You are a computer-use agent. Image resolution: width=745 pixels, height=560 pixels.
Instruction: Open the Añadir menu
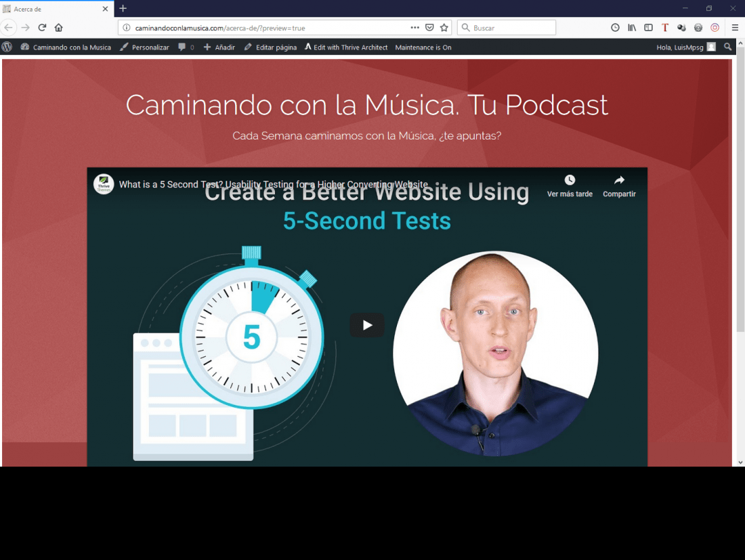coord(219,47)
